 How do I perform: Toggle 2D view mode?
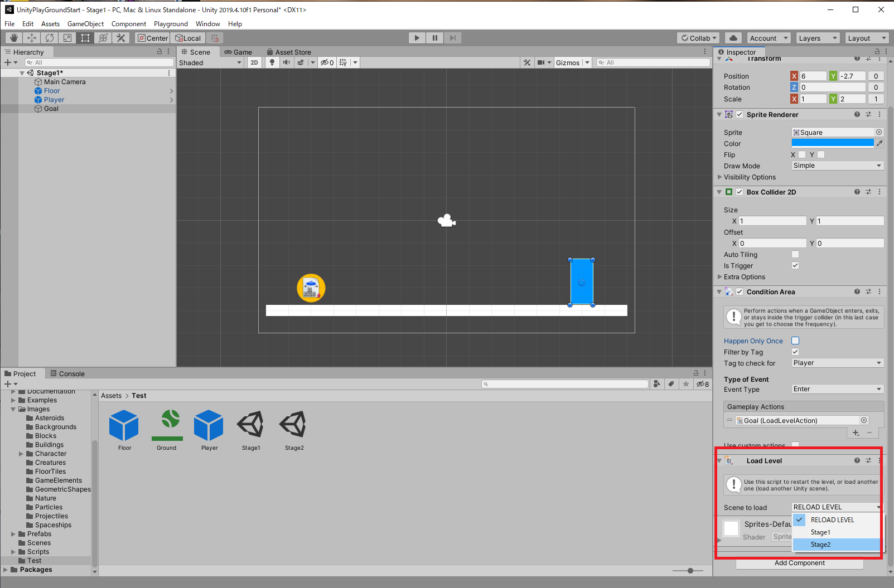254,62
